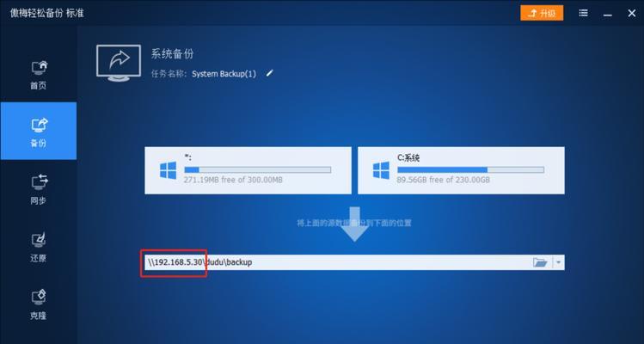Screen dimensions: 644x344
Task: Open the hamburger menu in title bar
Action: click(x=583, y=13)
